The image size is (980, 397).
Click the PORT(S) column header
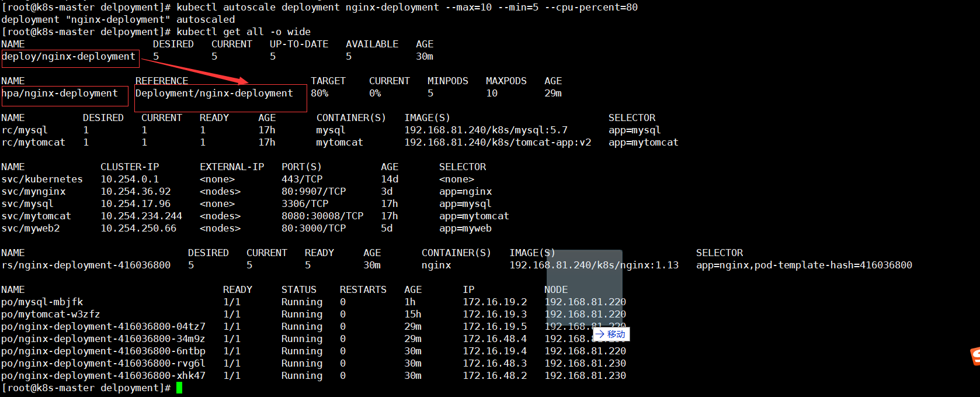(x=302, y=167)
